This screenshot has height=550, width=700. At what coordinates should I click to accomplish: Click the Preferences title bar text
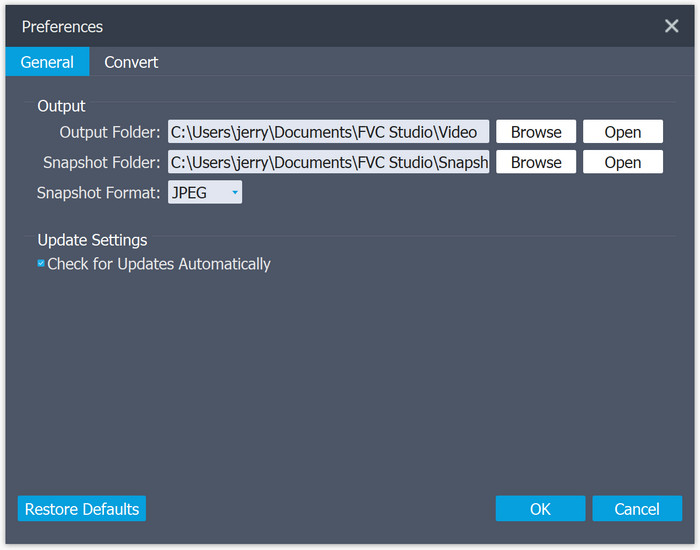pyautogui.click(x=62, y=27)
